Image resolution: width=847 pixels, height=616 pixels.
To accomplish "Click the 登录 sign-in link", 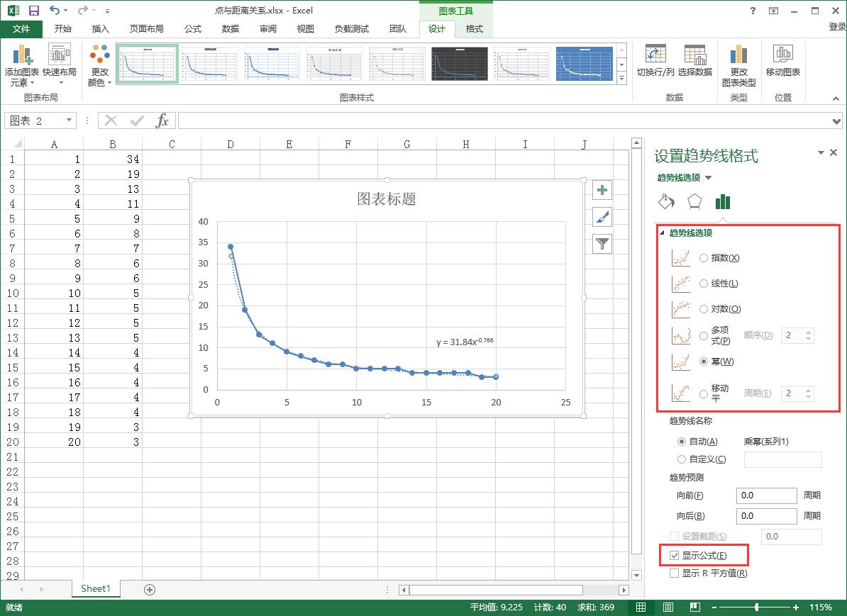I will point(837,26).
